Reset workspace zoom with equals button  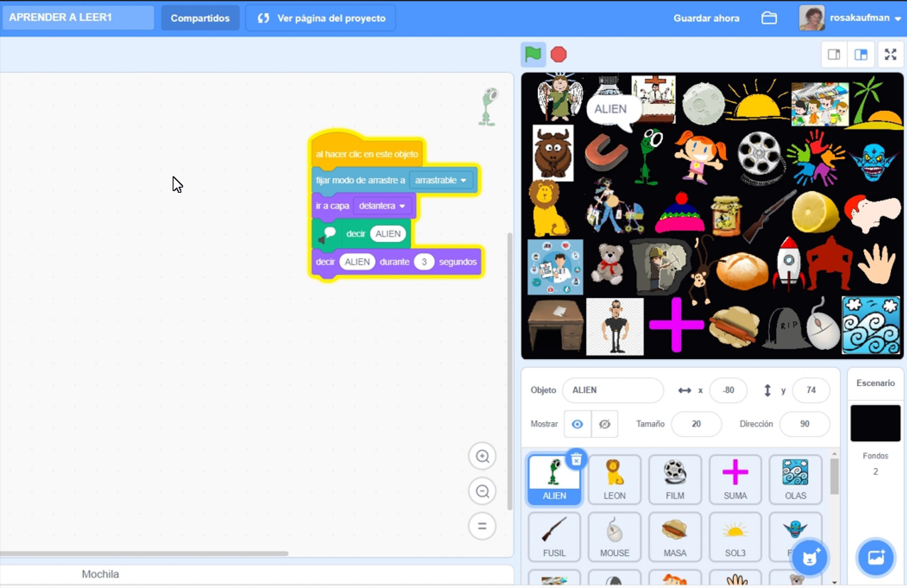pos(482,526)
